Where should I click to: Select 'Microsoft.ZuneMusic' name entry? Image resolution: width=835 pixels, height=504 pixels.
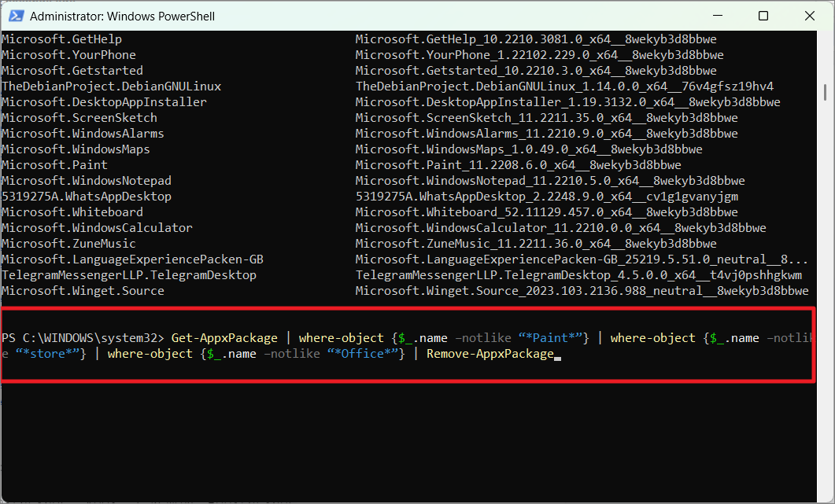68,243
